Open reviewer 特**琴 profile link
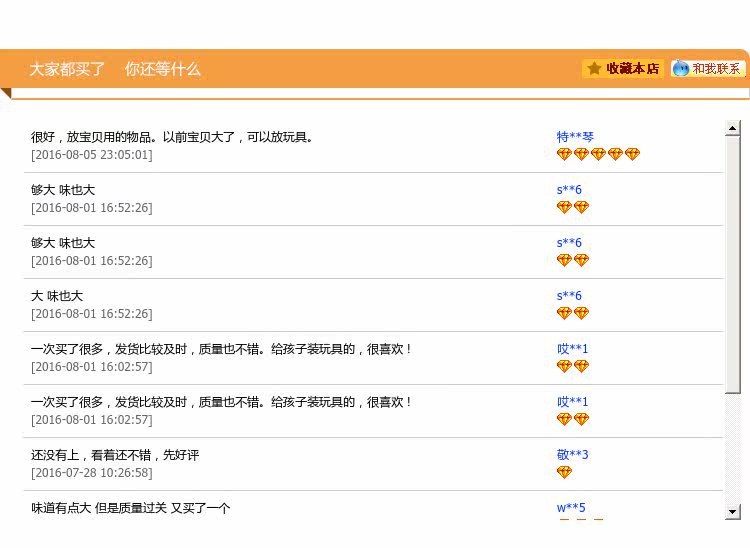The width and height of the screenshot is (750, 548). 575,137
